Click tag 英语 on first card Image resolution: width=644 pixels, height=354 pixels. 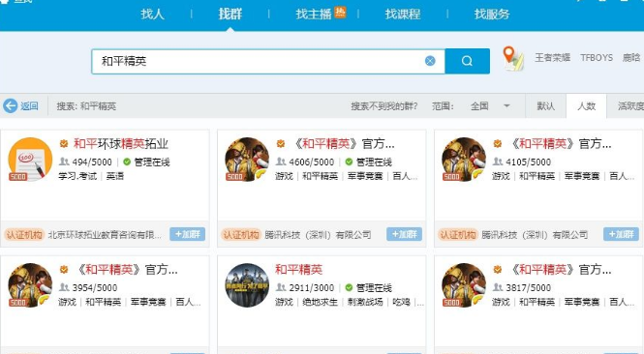[x=115, y=176]
